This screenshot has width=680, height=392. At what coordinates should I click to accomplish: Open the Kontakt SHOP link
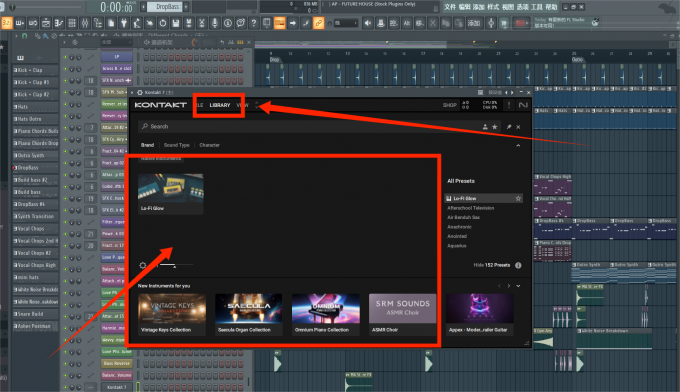[x=450, y=105]
